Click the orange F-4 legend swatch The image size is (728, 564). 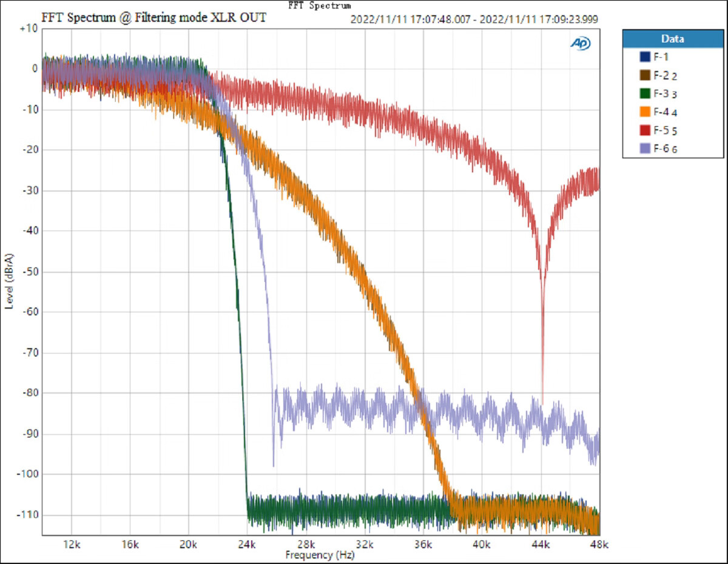[x=645, y=112]
